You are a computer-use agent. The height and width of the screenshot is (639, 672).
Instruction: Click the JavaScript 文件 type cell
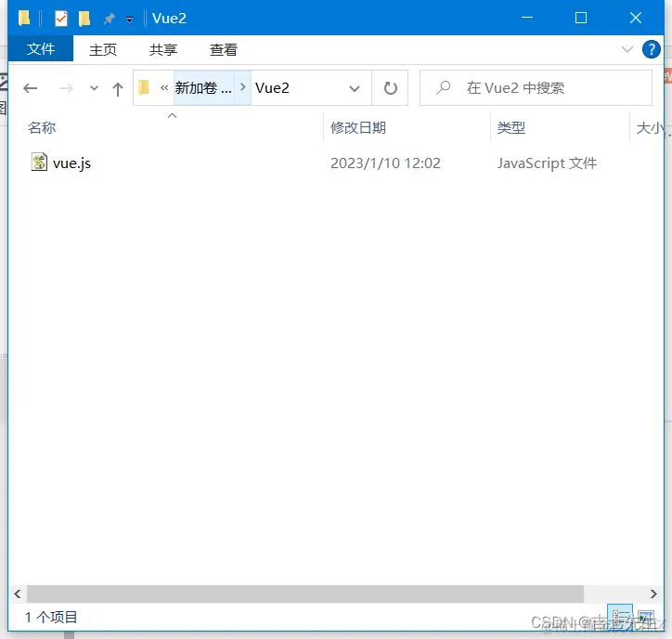[547, 163]
